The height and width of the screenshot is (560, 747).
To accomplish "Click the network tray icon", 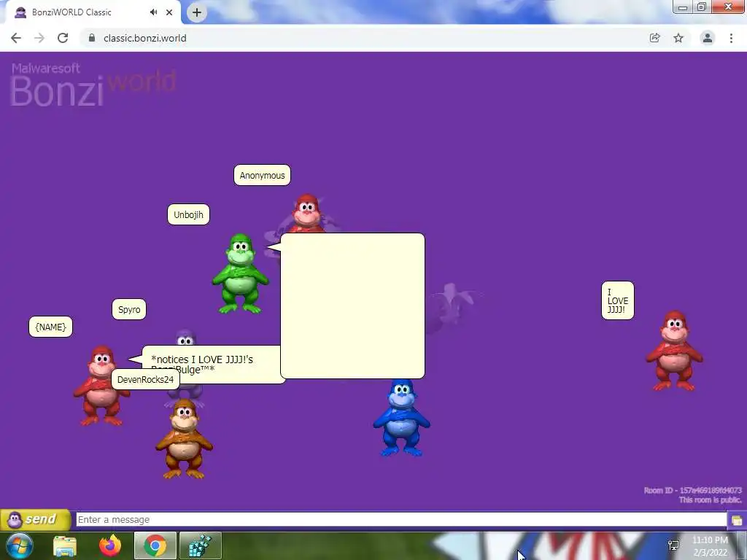I will coord(673,545).
